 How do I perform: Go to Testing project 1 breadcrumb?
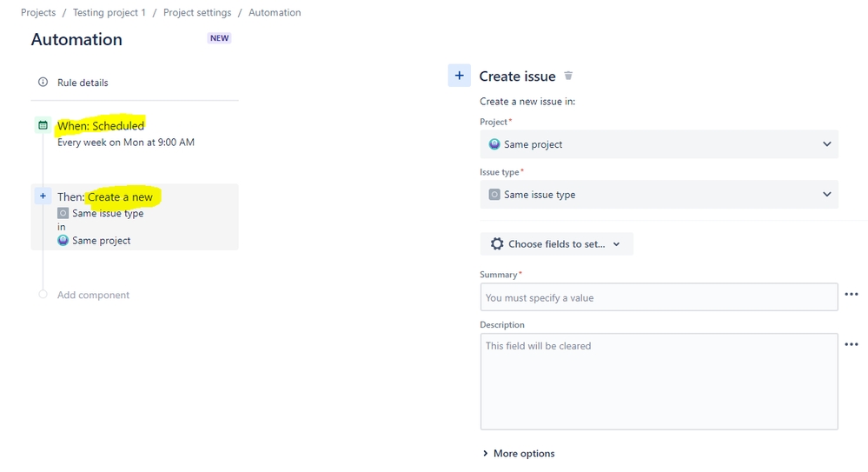pos(109,12)
